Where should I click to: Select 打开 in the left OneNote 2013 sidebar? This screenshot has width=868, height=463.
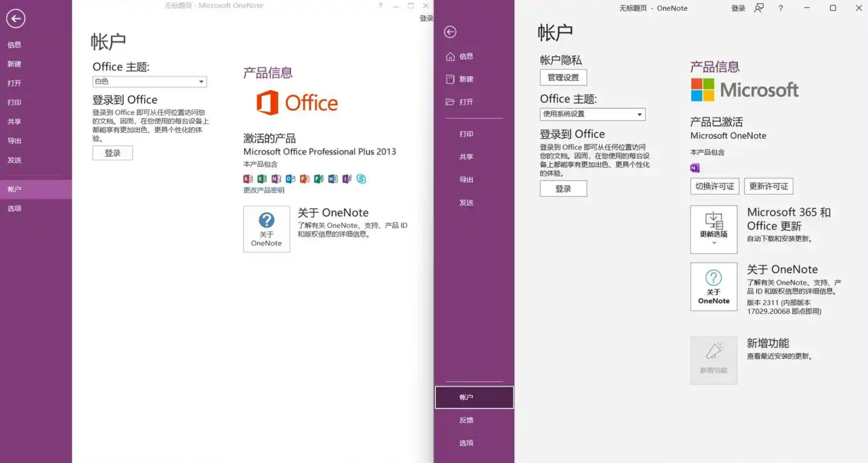click(x=36, y=83)
